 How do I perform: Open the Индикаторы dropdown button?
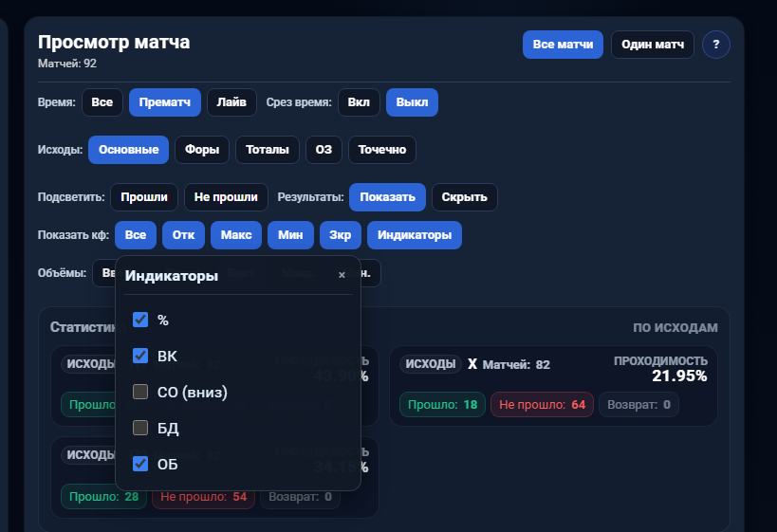click(x=415, y=235)
